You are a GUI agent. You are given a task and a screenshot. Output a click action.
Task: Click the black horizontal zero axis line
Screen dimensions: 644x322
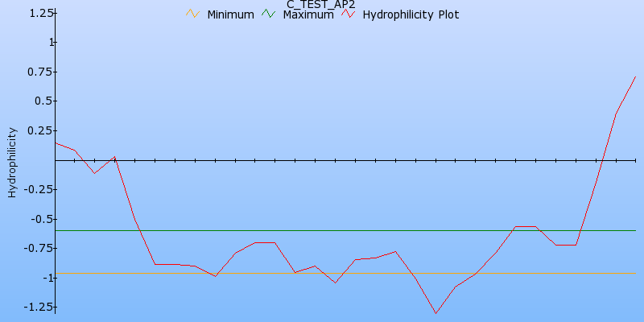tap(322, 160)
